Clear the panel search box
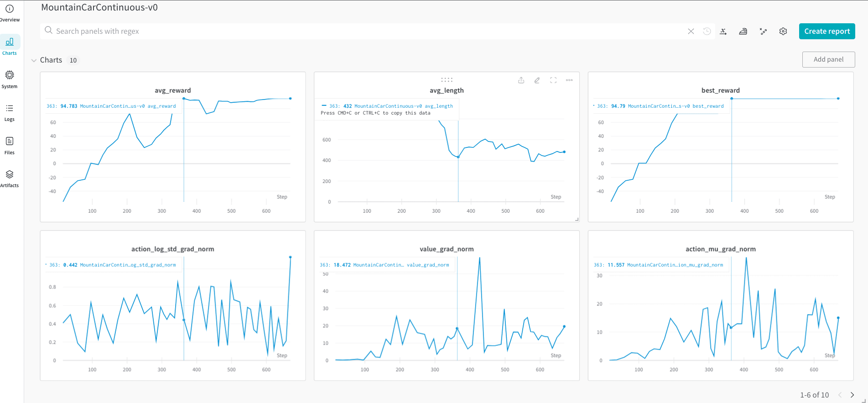This screenshot has width=868, height=403. 691,31
